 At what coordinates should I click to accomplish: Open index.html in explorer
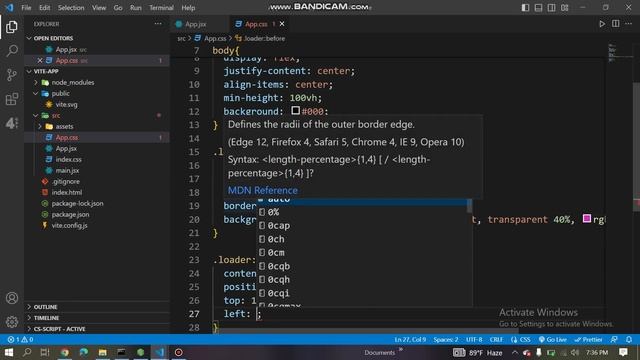point(67,192)
